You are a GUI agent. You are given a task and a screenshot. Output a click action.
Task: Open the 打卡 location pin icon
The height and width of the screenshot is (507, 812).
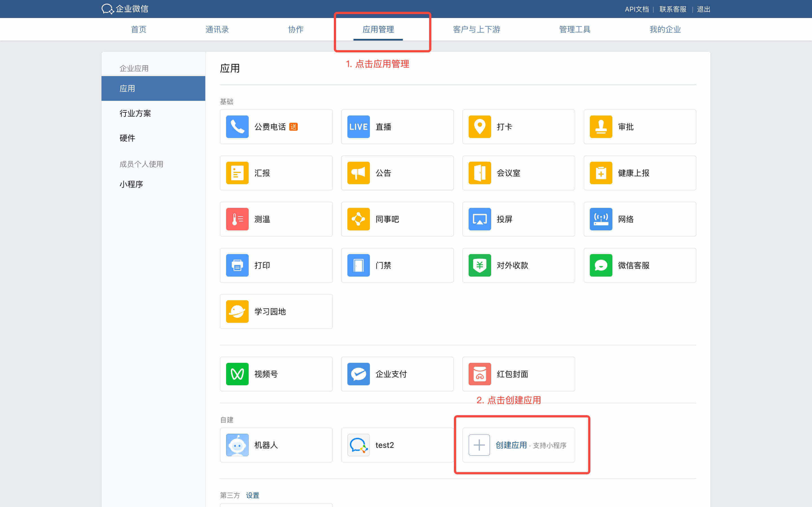480,127
